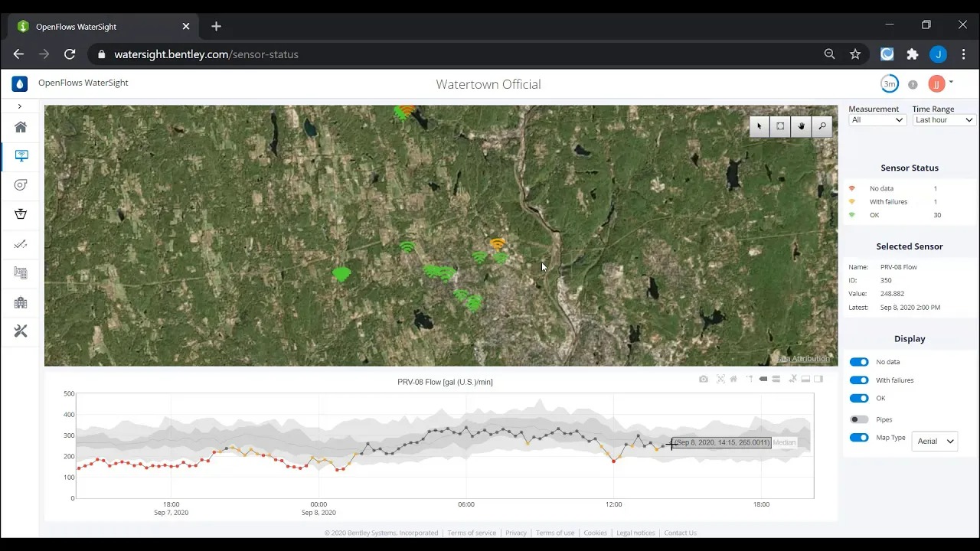Select the pointer tool on the map
This screenshot has height=551, width=980.
pyautogui.click(x=759, y=126)
